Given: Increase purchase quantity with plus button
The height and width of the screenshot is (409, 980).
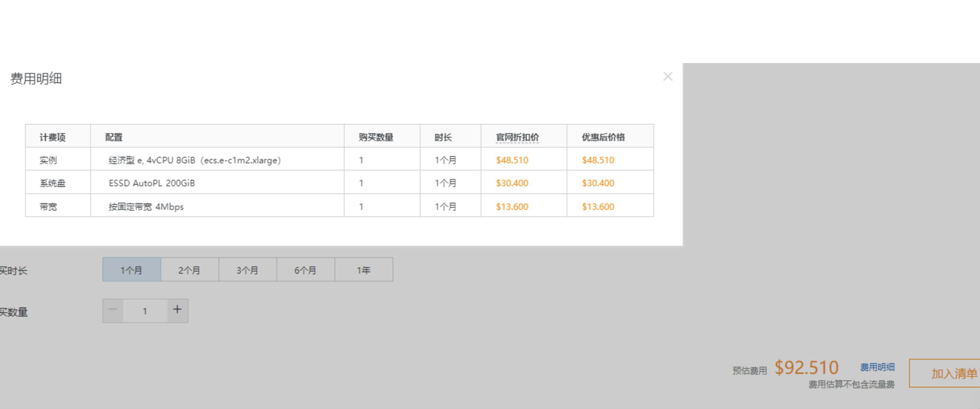Looking at the screenshot, I should coord(177,310).
